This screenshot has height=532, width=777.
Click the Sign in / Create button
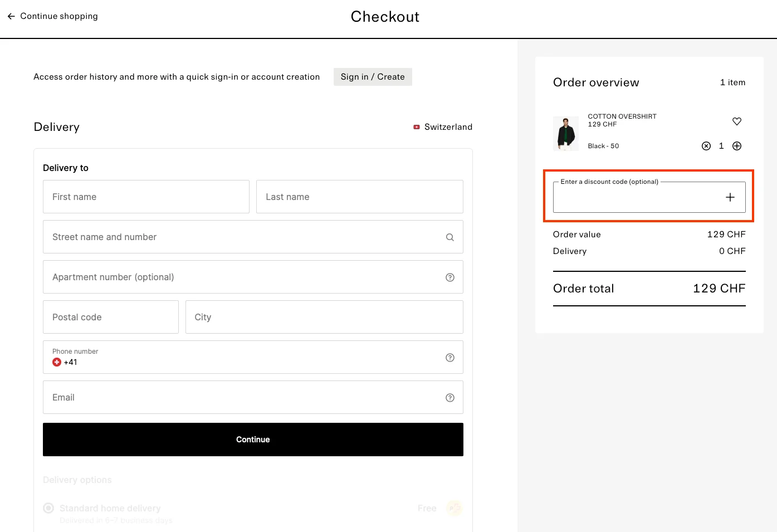pyautogui.click(x=372, y=76)
